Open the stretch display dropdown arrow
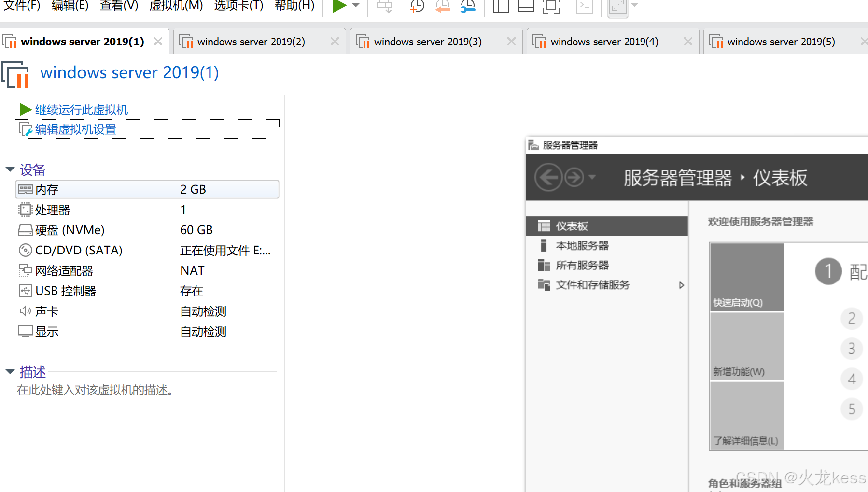 click(x=634, y=5)
